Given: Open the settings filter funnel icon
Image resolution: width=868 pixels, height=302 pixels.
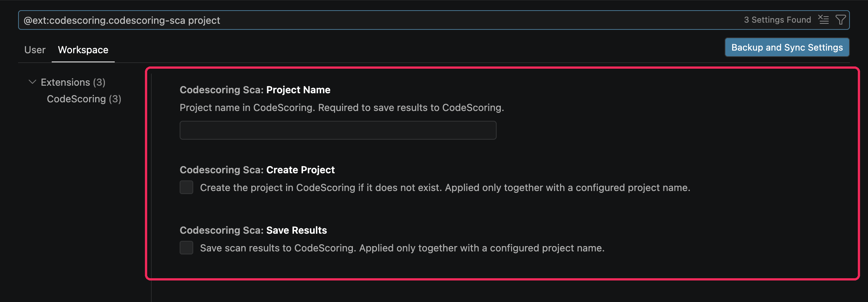Looking at the screenshot, I should (840, 20).
